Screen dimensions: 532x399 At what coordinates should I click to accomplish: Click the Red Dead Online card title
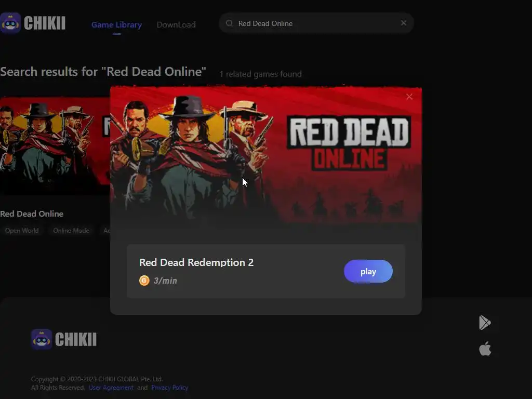tap(32, 214)
